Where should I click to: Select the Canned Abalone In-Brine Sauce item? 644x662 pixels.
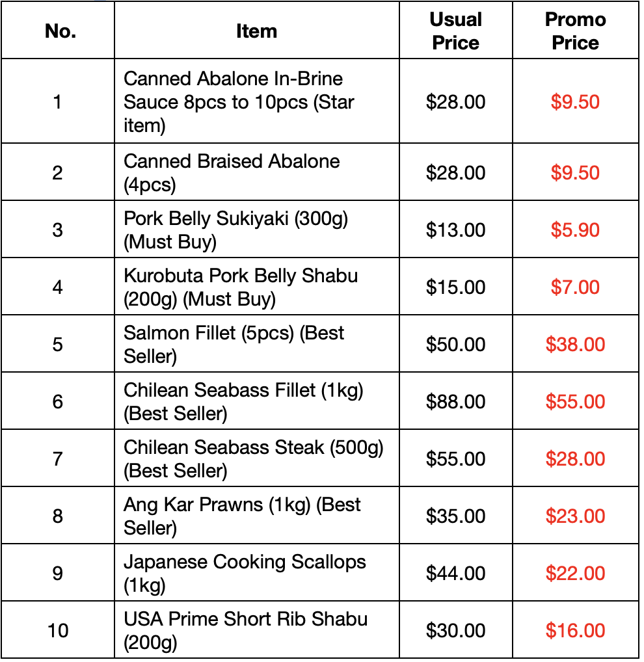[x=239, y=101]
